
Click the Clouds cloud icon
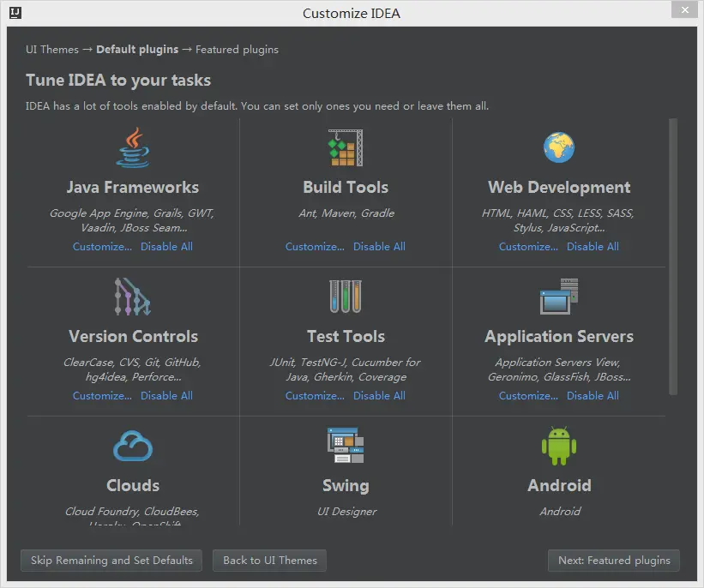[x=132, y=446]
